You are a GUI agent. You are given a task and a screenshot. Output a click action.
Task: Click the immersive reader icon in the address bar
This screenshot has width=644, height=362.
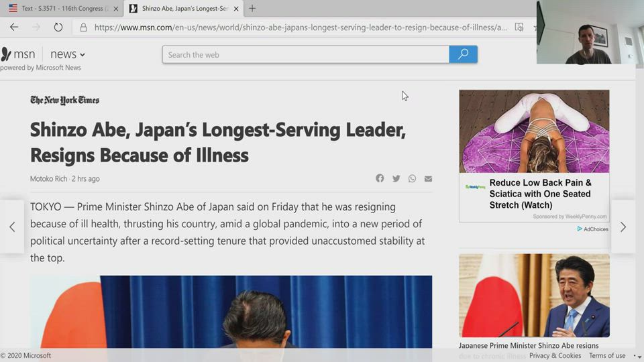point(519,27)
